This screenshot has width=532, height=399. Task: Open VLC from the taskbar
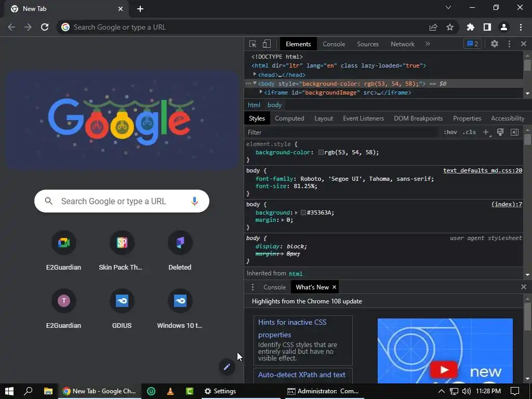170,391
